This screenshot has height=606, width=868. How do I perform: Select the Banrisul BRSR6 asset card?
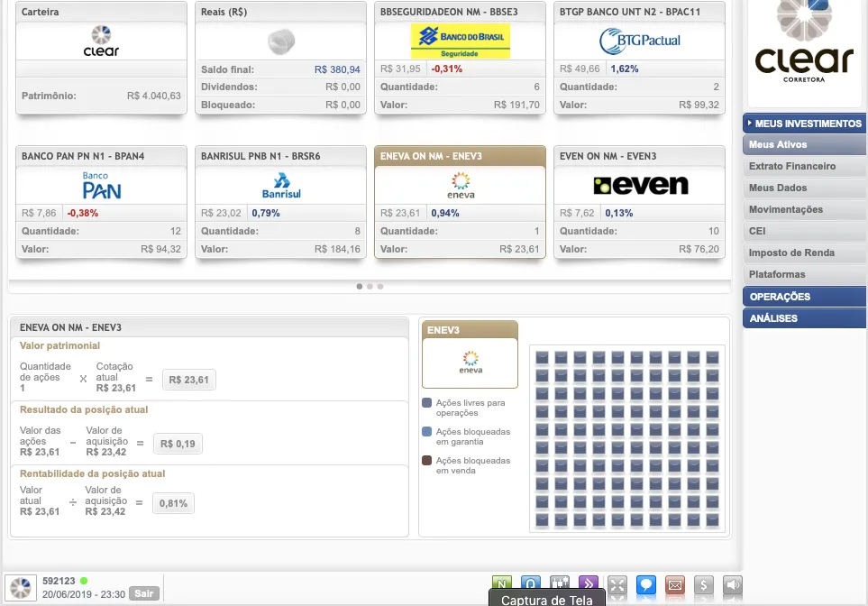[281, 202]
